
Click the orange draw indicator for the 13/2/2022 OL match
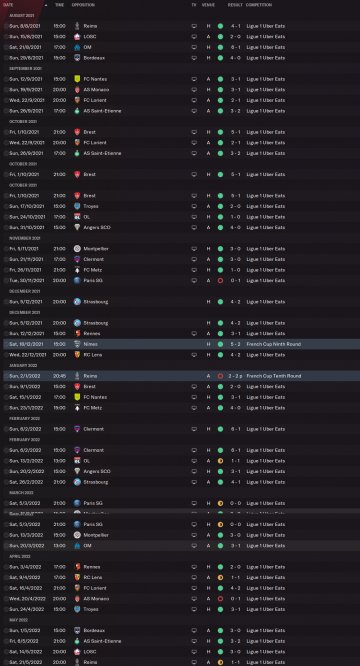(220, 461)
